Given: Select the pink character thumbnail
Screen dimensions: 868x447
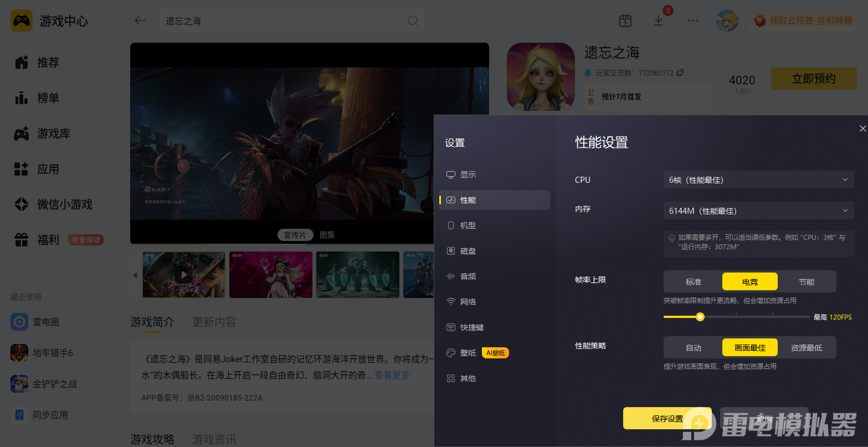Looking at the screenshot, I should point(271,275).
